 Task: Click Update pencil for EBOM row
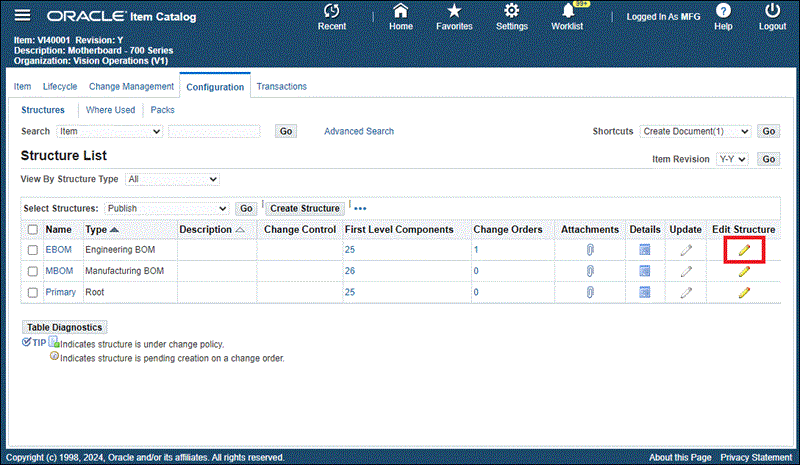686,250
